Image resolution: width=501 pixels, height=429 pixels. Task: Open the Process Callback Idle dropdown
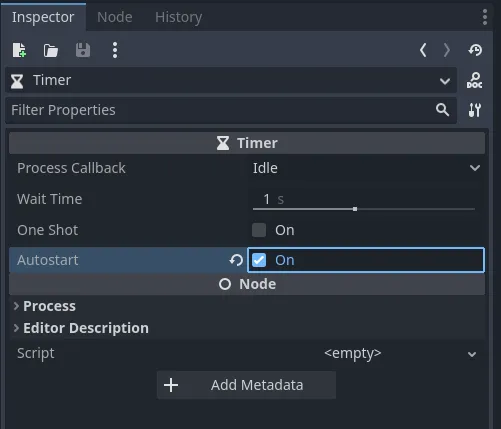click(x=366, y=168)
